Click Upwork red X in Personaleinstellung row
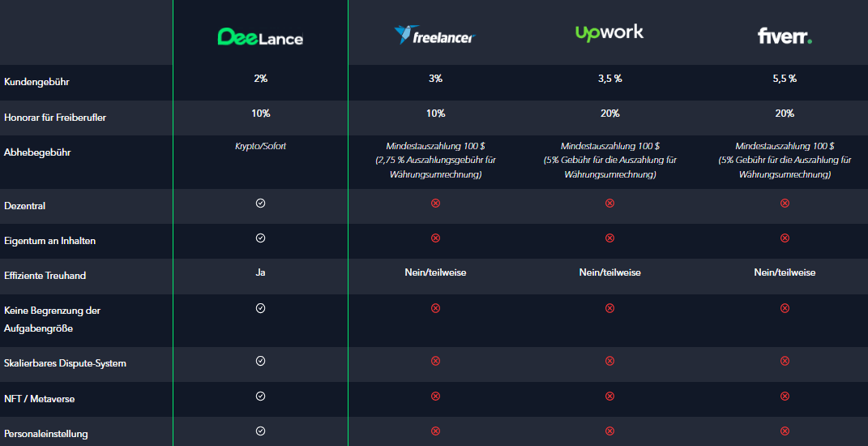This screenshot has width=868, height=446. click(x=609, y=431)
